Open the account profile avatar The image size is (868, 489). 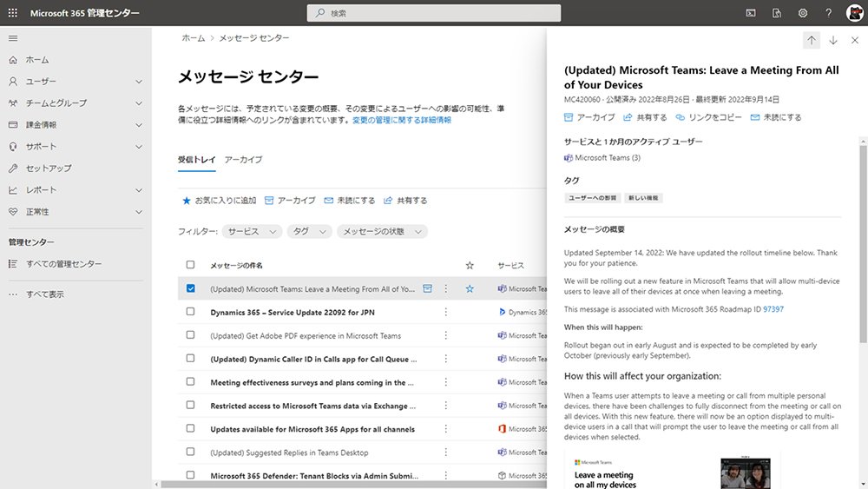(855, 13)
